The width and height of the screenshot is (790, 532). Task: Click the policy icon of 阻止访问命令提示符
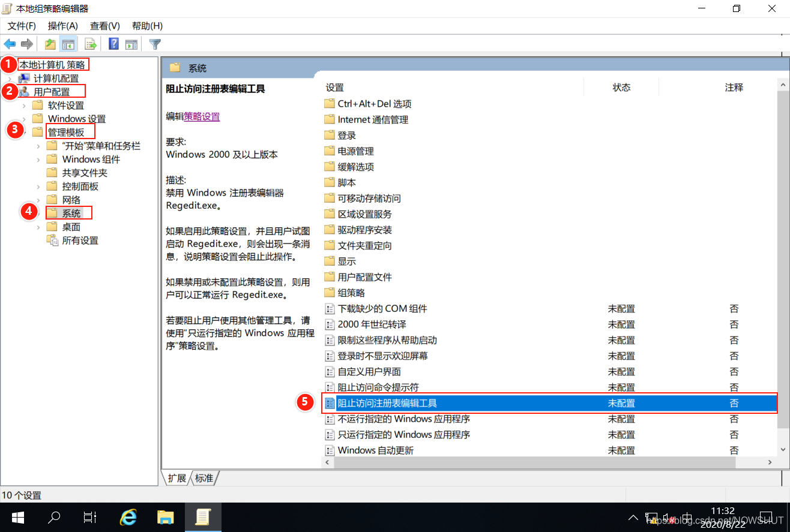(329, 387)
